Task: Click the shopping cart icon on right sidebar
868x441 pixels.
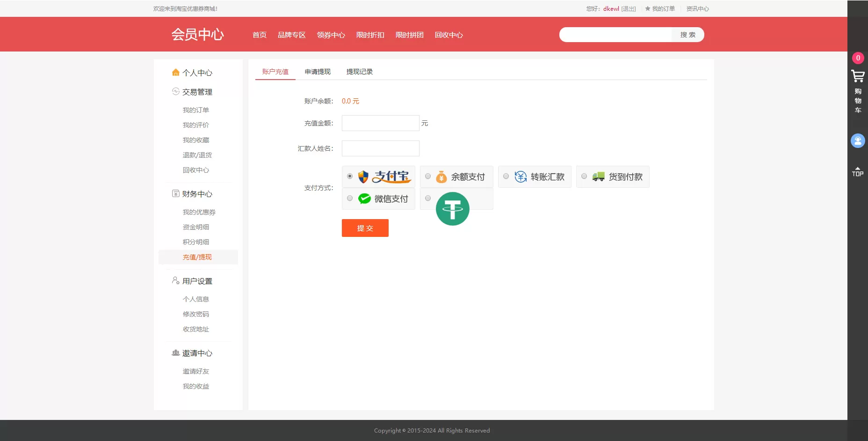Action: coord(858,76)
